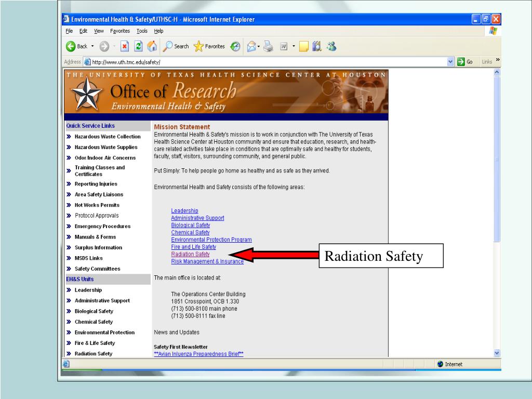This screenshot has width=532, height=399.
Task: Open Avian Influenza Preparedness Brief link
Action: point(198,354)
